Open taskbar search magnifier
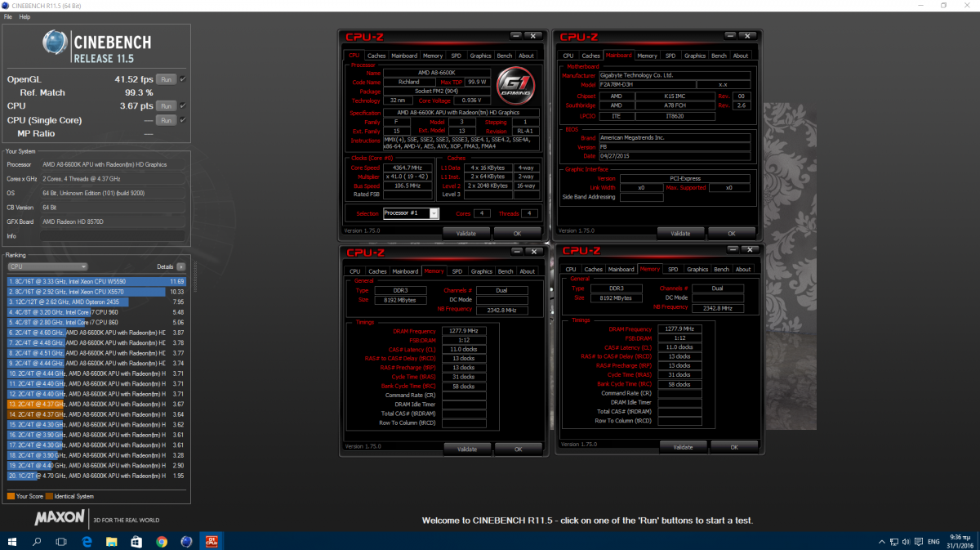 pos(38,541)
